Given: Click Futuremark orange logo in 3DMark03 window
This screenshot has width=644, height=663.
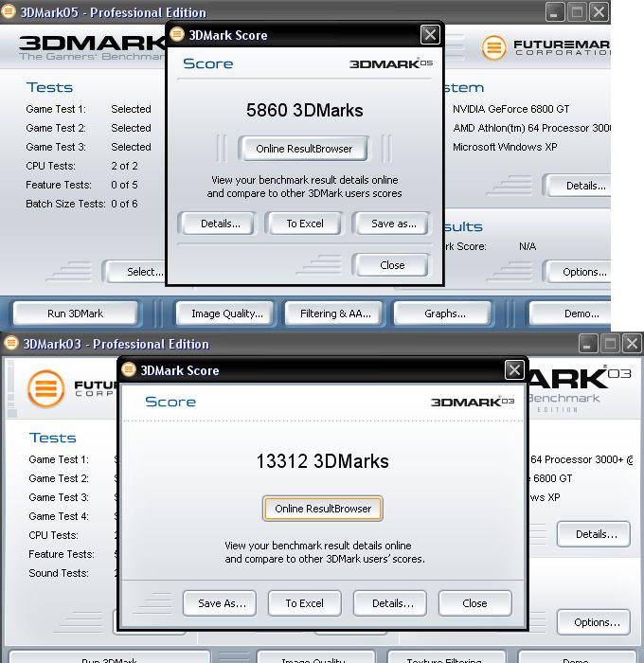Looking at the screenshot, I should [46, 388].
